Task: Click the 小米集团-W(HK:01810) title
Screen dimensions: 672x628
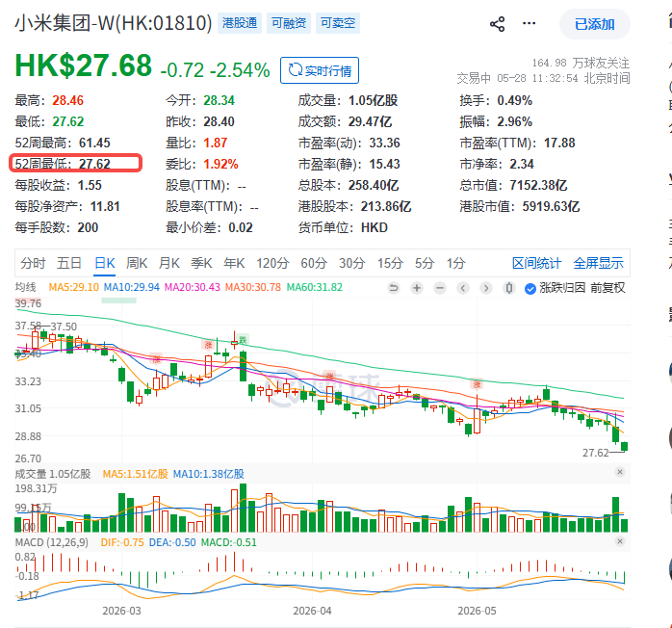Action: click(x=114, y=23)
